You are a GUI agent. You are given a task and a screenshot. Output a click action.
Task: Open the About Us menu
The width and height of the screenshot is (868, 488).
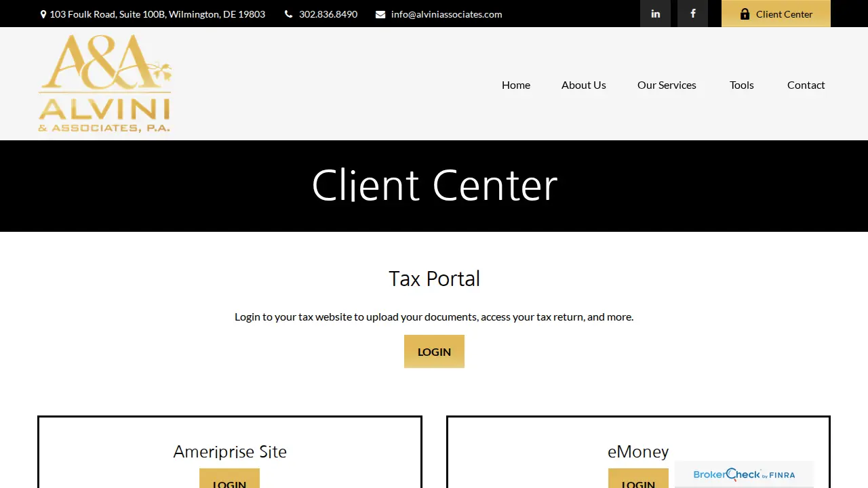point(584,85)
